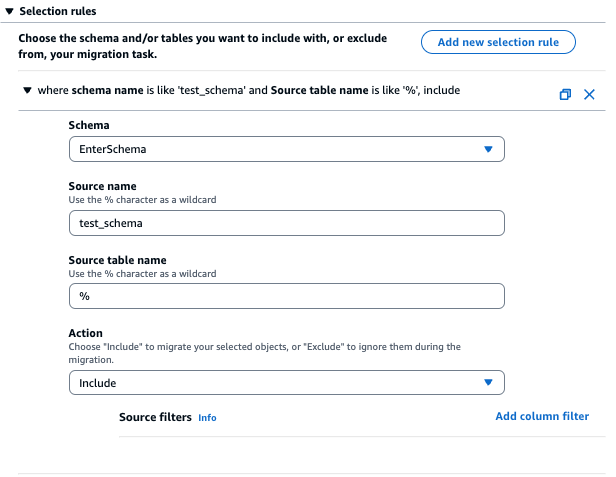Viewport: 616px width, 477px height.
Task: Open the Include action combo box
Action: [285, 382]
